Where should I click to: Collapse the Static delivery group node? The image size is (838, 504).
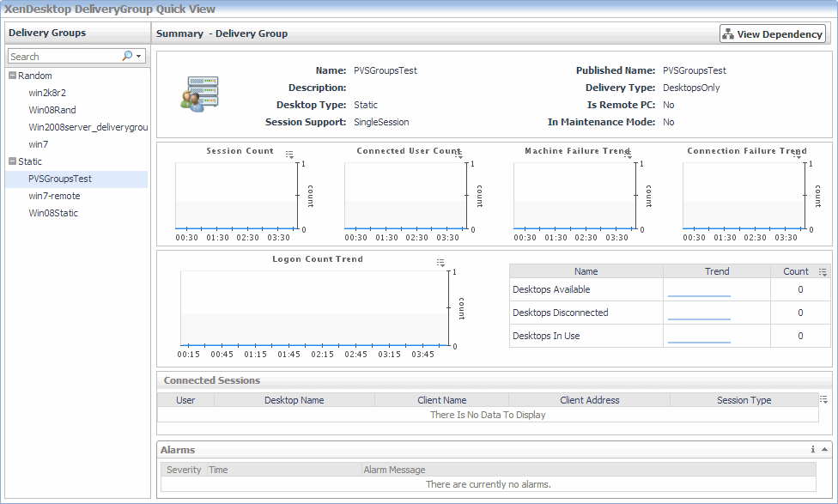tap(12, 161)
